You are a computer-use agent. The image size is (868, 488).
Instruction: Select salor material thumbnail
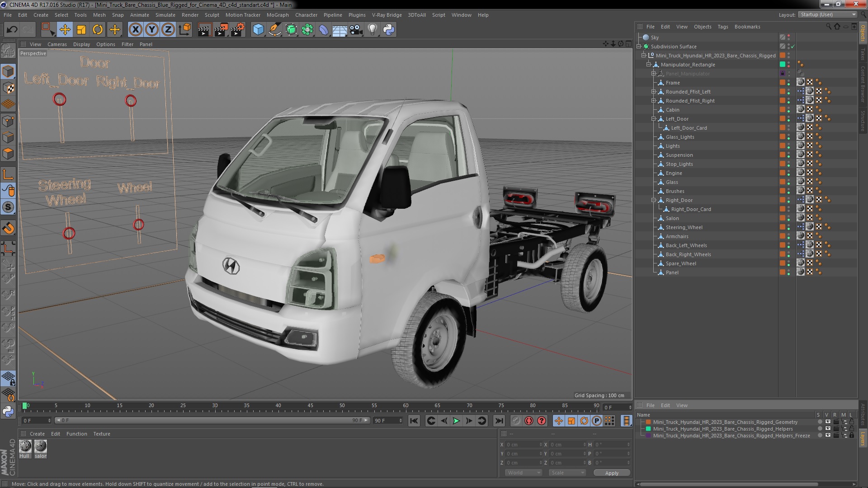(x=41, y=446)
